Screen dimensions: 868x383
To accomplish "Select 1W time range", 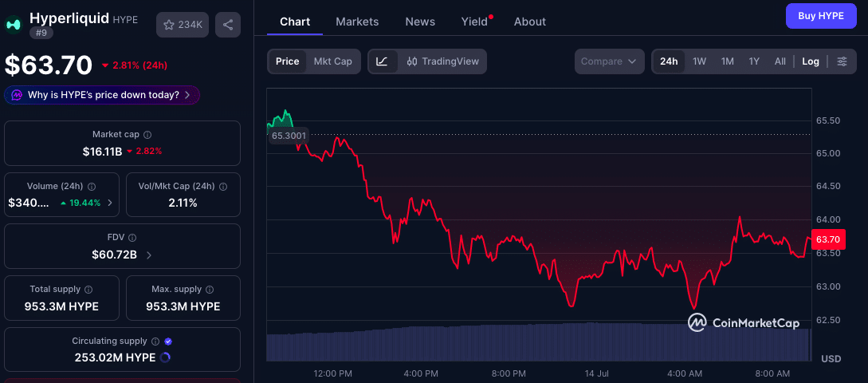I will click(700, 61).
